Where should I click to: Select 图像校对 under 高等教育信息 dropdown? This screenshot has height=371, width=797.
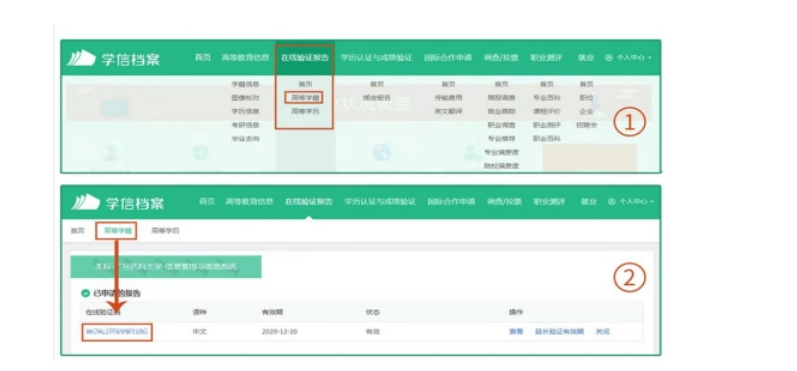point(245,98)
